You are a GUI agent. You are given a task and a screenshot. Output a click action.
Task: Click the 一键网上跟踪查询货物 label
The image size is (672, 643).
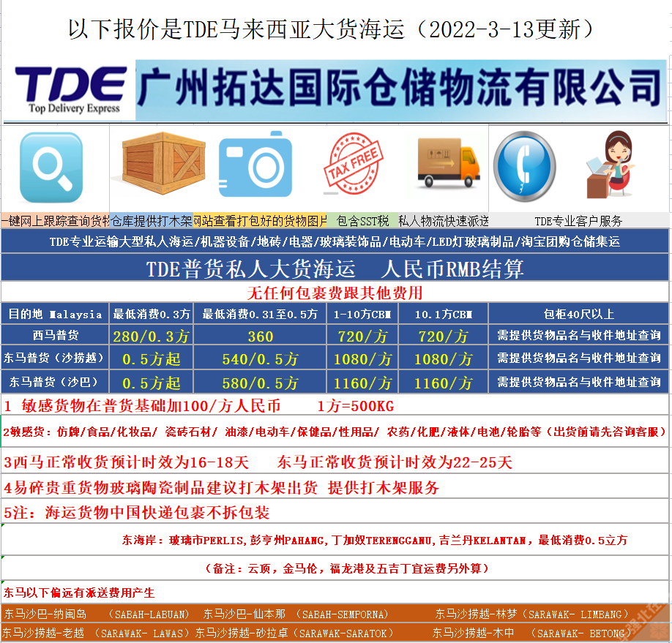tap(56, 221)
